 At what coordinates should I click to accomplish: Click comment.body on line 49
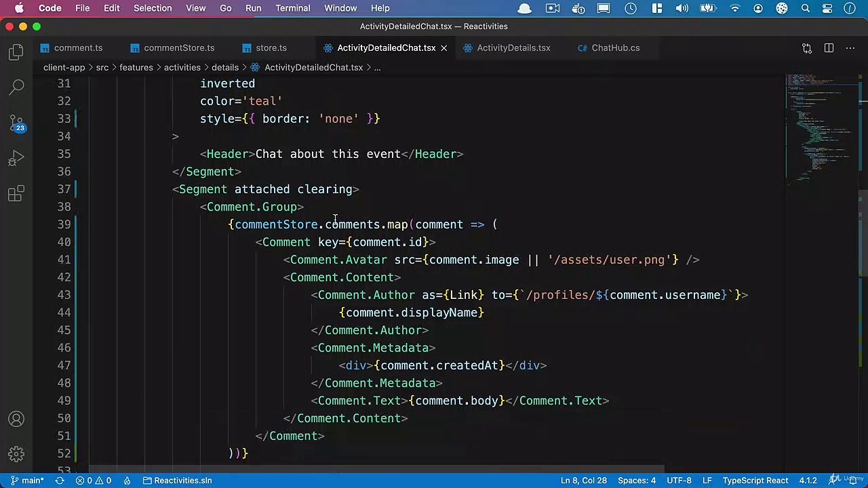(457, 401)
